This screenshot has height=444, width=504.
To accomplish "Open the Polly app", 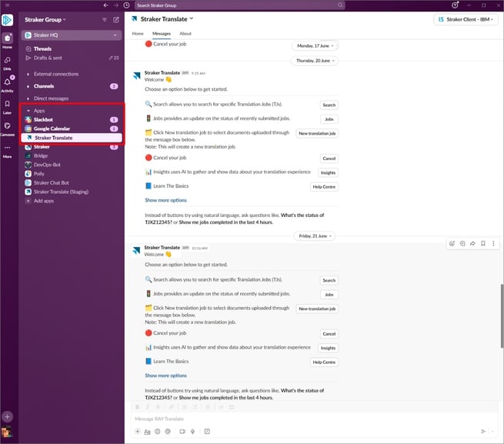I will coord(72,174).
